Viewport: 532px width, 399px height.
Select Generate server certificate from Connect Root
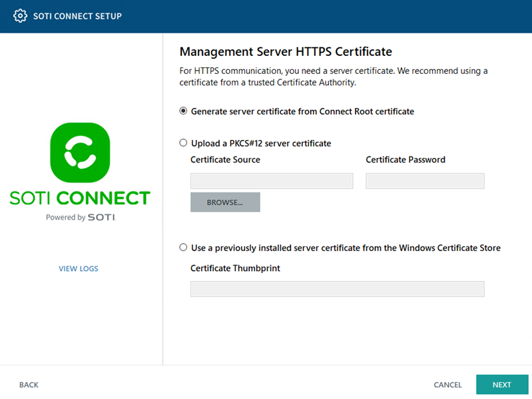[183, 111]
